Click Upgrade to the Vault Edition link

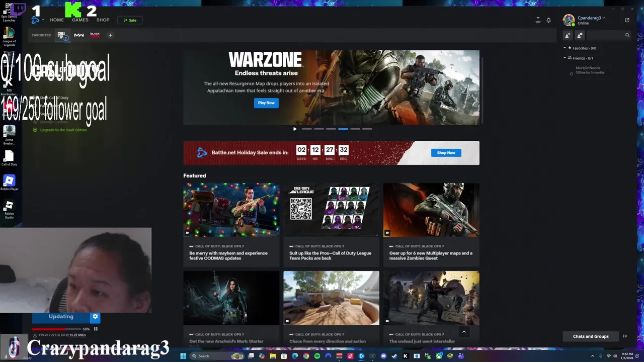click(x=60, y=130)
